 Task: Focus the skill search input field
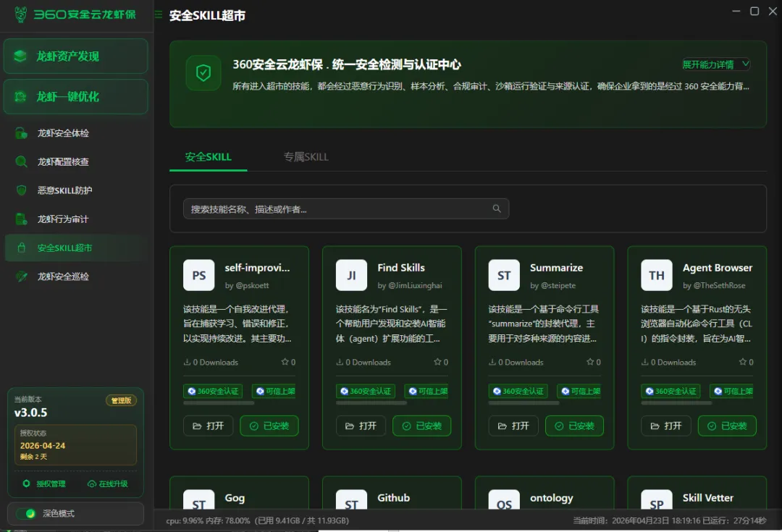coord(346,209)
